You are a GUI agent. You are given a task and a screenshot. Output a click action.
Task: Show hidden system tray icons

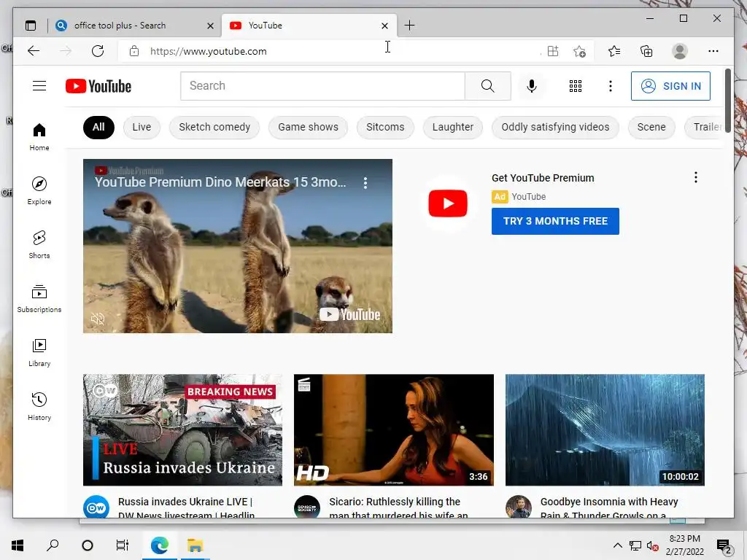pos(617,545)
